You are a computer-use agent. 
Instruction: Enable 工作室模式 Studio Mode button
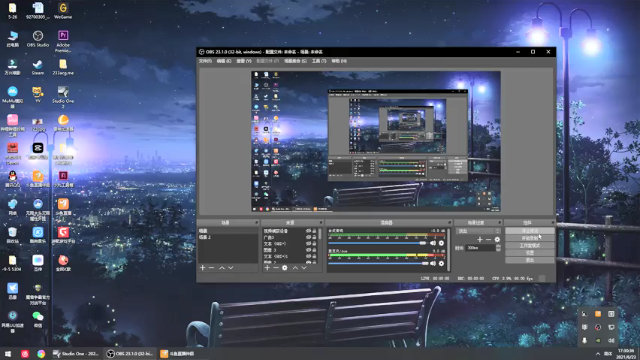[530, 246]
